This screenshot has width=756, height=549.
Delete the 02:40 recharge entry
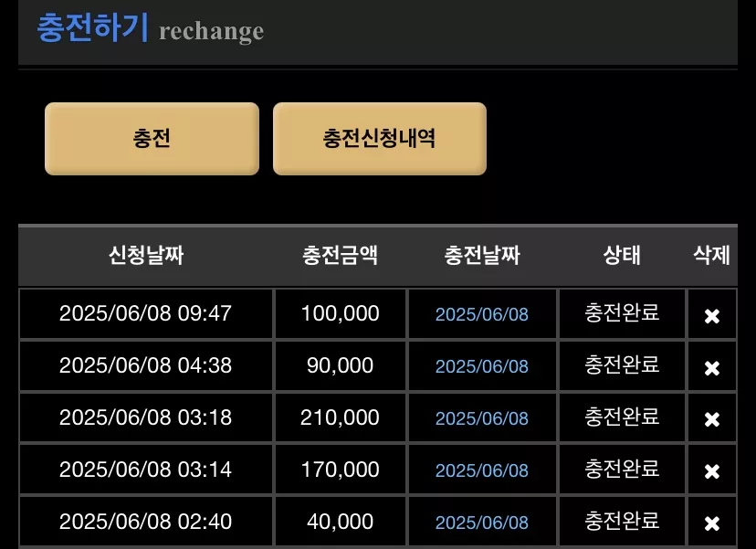pos(711,523)
